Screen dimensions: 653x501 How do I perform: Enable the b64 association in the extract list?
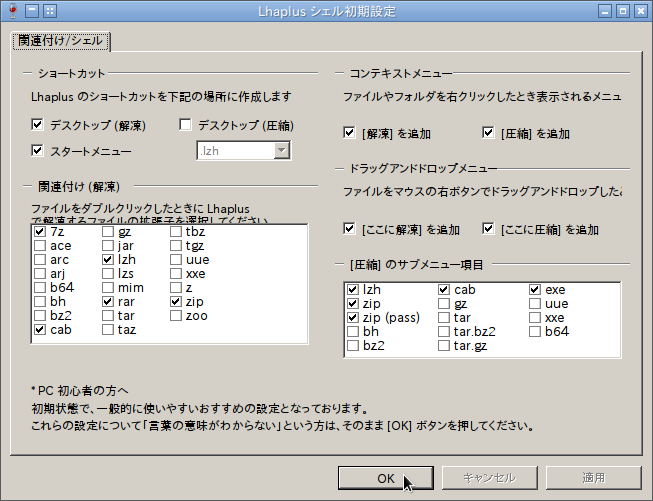[40, 287]
